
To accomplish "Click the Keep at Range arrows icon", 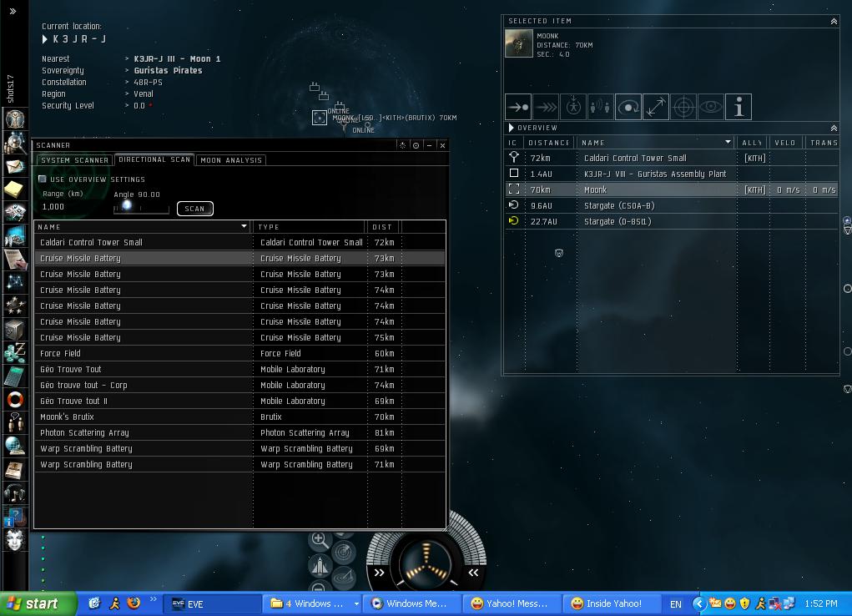I will (x=656, y=107).
